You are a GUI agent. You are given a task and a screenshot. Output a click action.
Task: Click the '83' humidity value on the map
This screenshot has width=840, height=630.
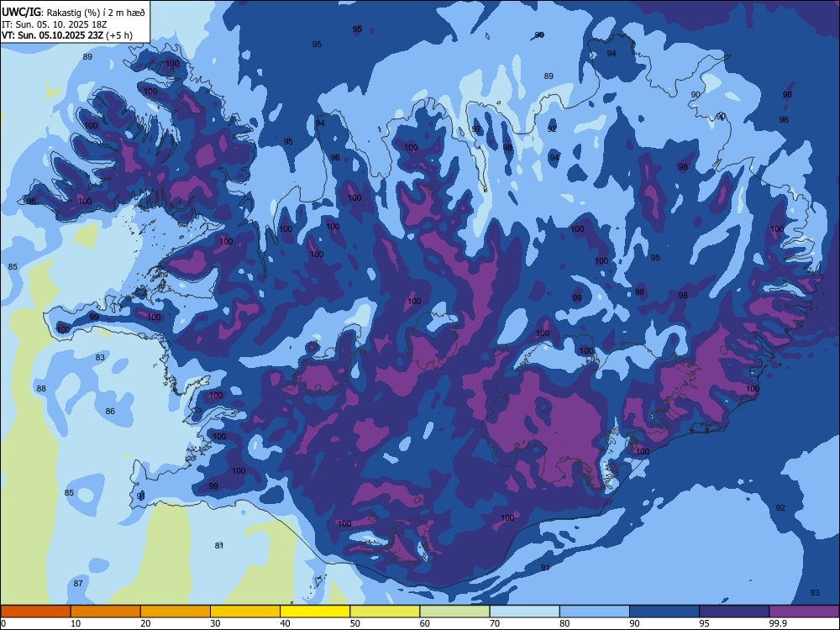[x=100, y=357]
